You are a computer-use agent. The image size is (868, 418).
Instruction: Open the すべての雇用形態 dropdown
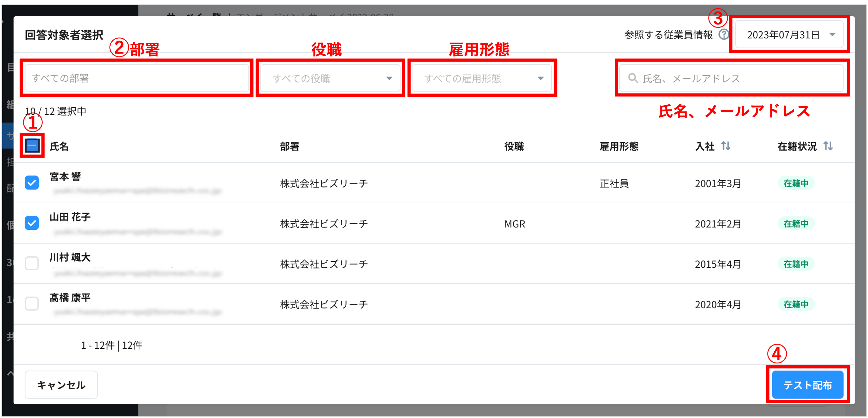pyautogui.click(x=481, y=78)
